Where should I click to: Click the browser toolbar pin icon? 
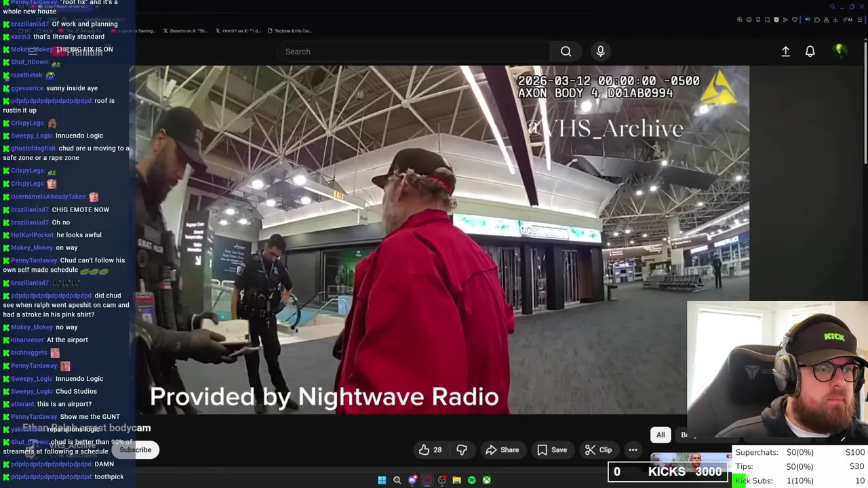coord(758,20)
